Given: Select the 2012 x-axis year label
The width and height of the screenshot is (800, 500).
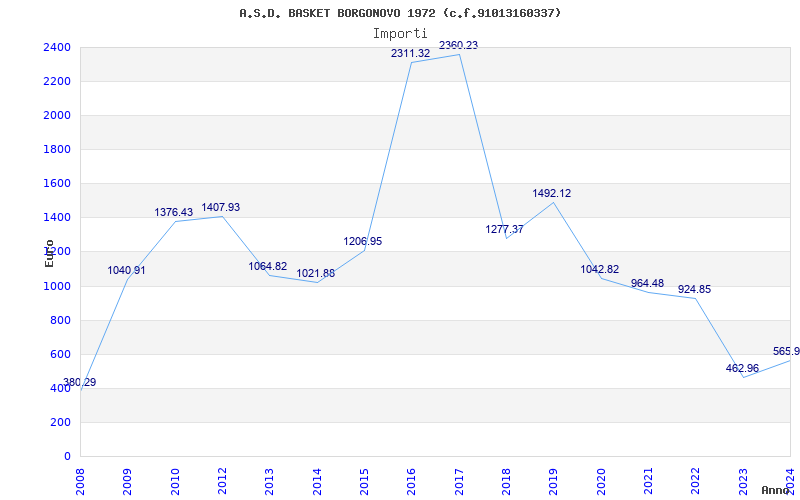Looking at the screenshot, I should pos(222,481).
